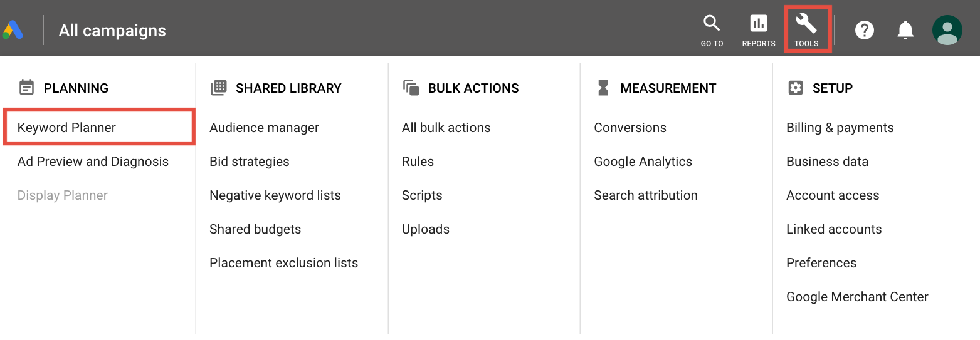Select Scripts under Bulk Actions
The image size is (980, 340).
[422, 195]
